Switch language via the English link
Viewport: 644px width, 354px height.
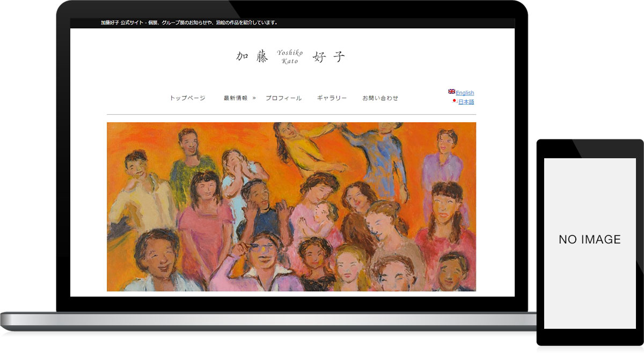pyautogui.click(x=465, y=93)
